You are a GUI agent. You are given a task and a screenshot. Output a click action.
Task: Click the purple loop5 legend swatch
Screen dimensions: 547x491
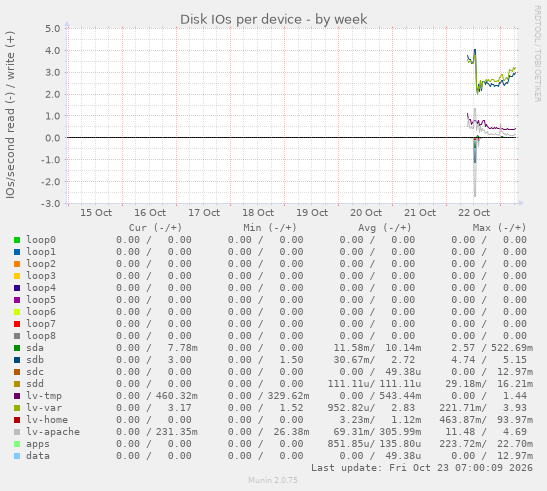(17, 300)
